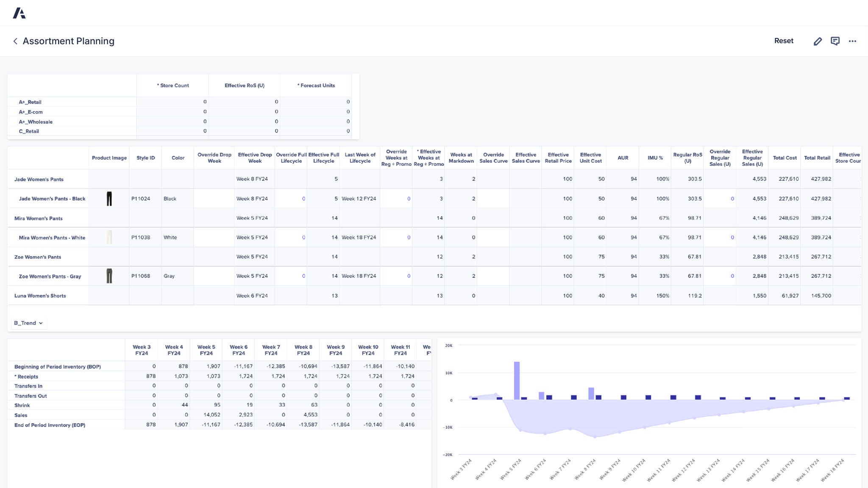Click the Assortment Planning page title
The width and height of the screenshot is (868, 488).
pyautogui.click(x=69, y=41)
